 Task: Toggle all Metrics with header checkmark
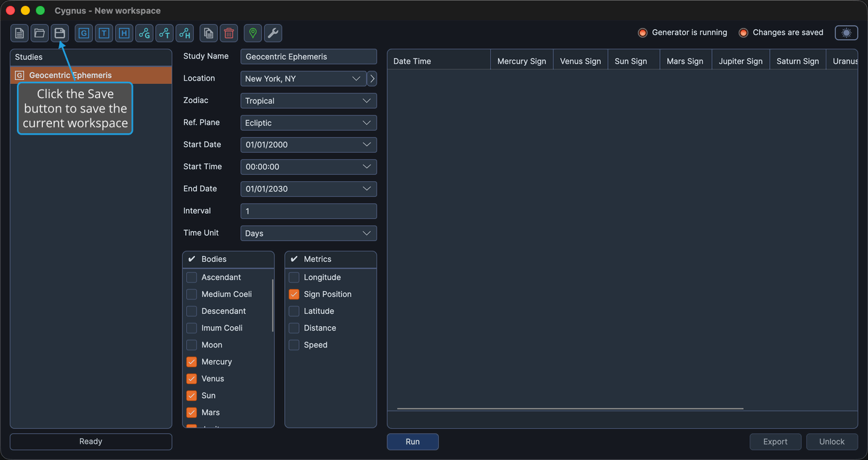(x=294, y=259)
